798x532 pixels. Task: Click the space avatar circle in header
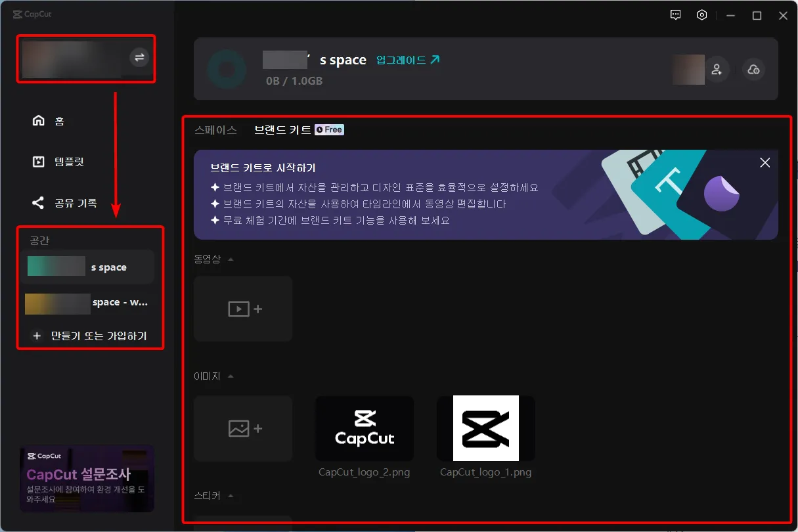pos(227,69)
